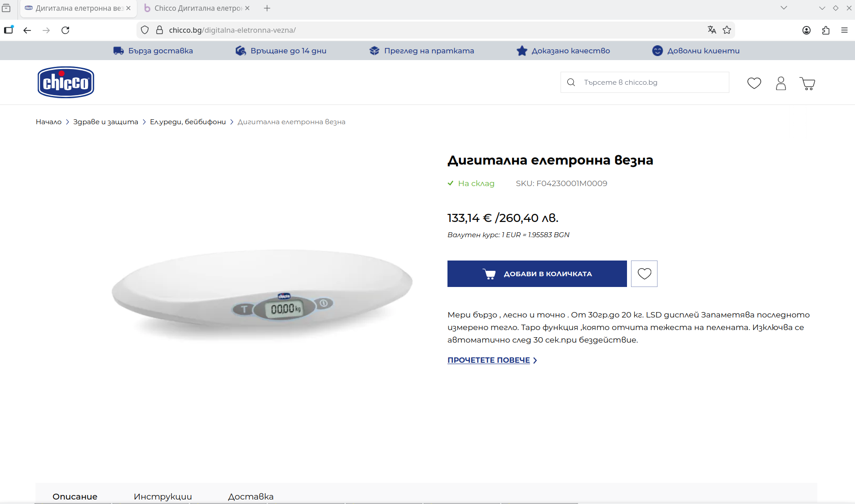Bookmark this page with the star icon
The width and height of the screenshot is (855, 504).
pos(727,30)
